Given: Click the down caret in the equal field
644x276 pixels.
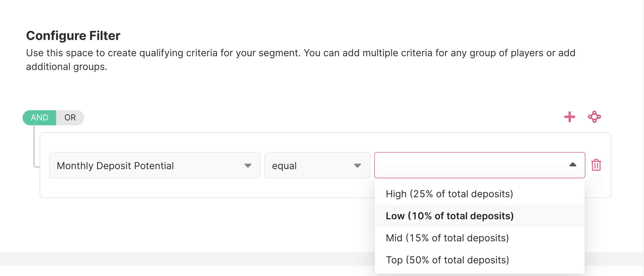Looking at the screenshot, I should [357, 166].
